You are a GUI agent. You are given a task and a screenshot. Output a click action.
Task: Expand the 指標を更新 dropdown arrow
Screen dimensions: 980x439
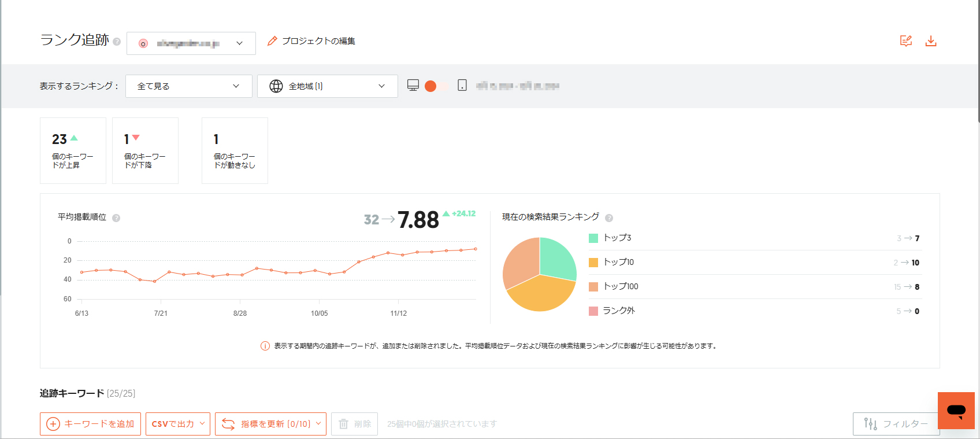[318, 423]
